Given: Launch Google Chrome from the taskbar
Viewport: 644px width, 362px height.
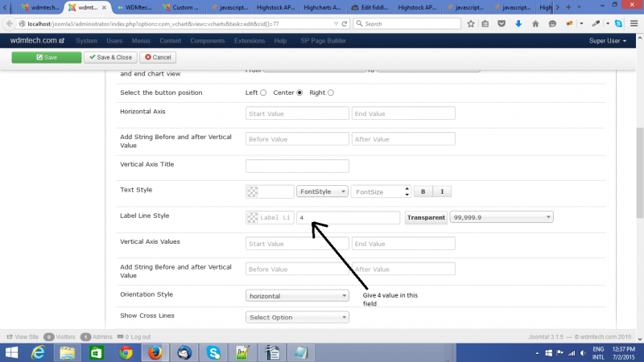Looking at the screenshot, I should (x=126, y=352).
